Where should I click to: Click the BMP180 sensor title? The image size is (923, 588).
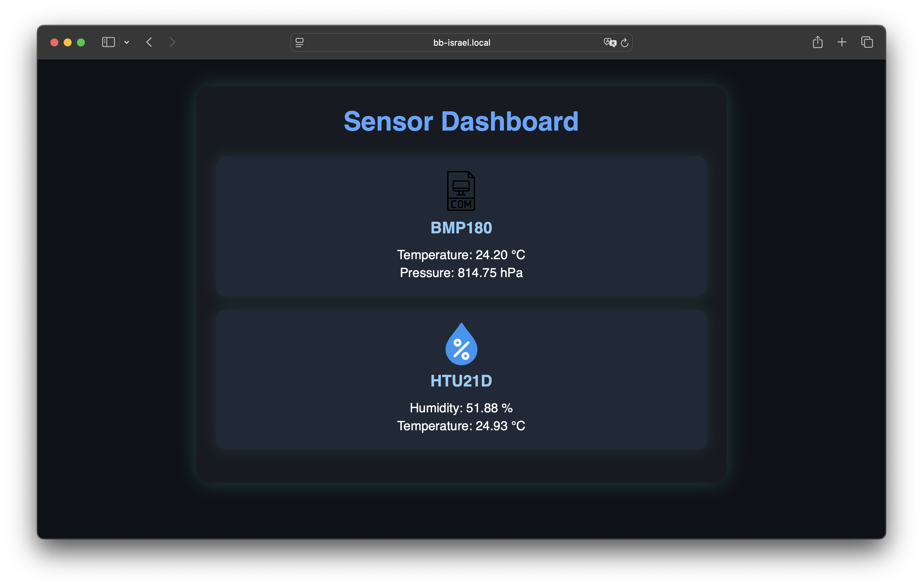coord(461,228)
